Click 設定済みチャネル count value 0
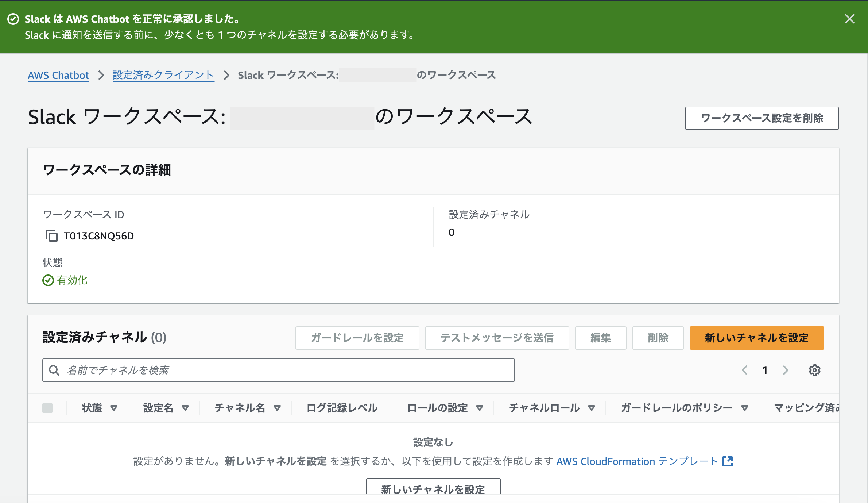The image size is (868, 503). coord(452,232)
